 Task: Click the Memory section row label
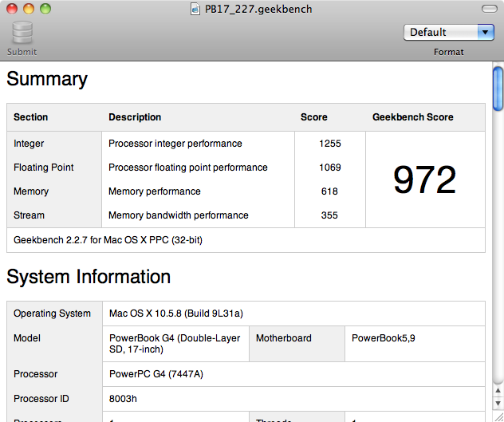(31, 191)
